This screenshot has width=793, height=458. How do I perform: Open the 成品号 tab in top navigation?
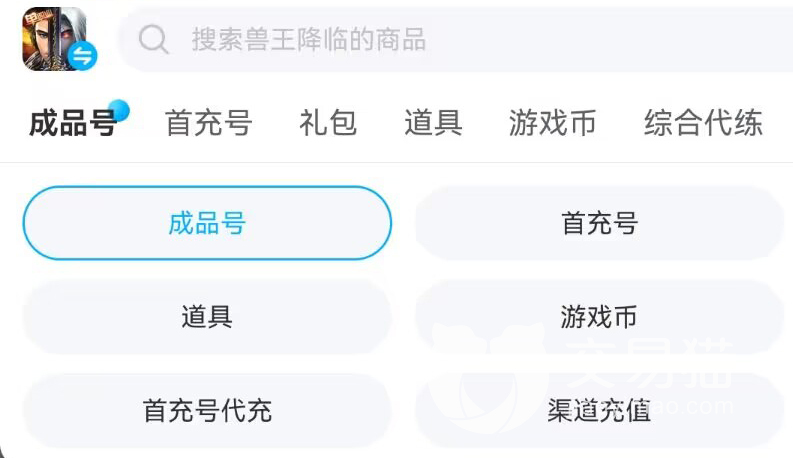click(72, 123)
